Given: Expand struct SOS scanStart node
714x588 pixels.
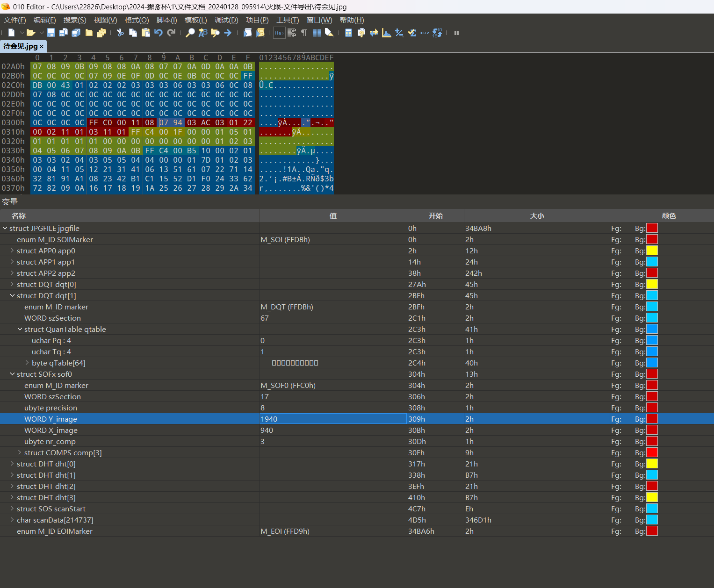Looking at the screenshot, I should [12, 509].
